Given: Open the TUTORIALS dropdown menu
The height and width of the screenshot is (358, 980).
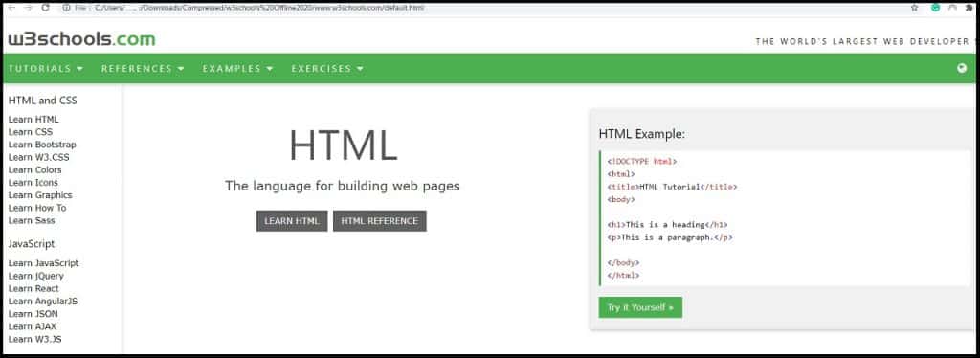Looking at the screenshot, I should pyautogui.click(x=46, y=68).
